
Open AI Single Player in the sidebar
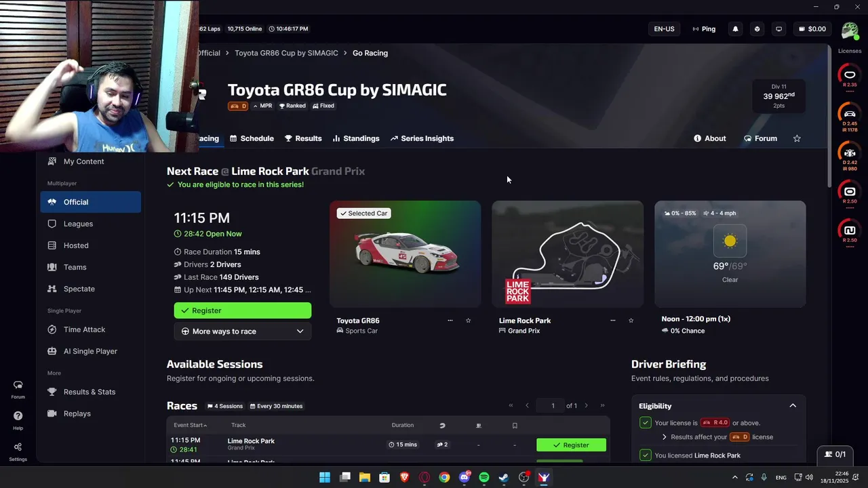(x=91, y=351)
